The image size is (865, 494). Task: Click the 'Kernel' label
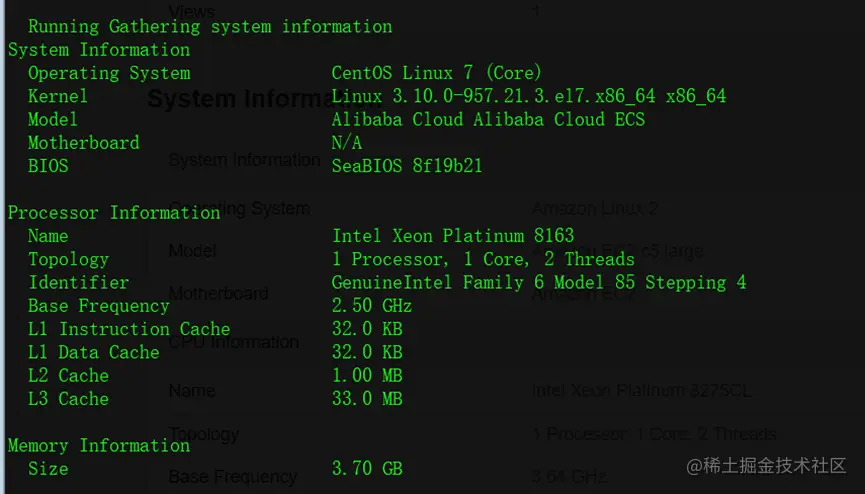(x=58, y=96)
